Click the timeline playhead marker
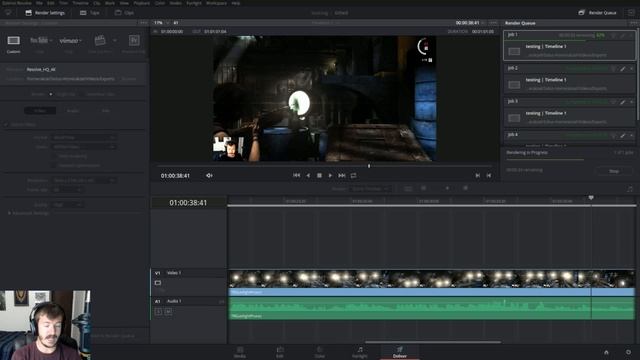The height and width of the screenshot is (360, 640). (591, 198)
